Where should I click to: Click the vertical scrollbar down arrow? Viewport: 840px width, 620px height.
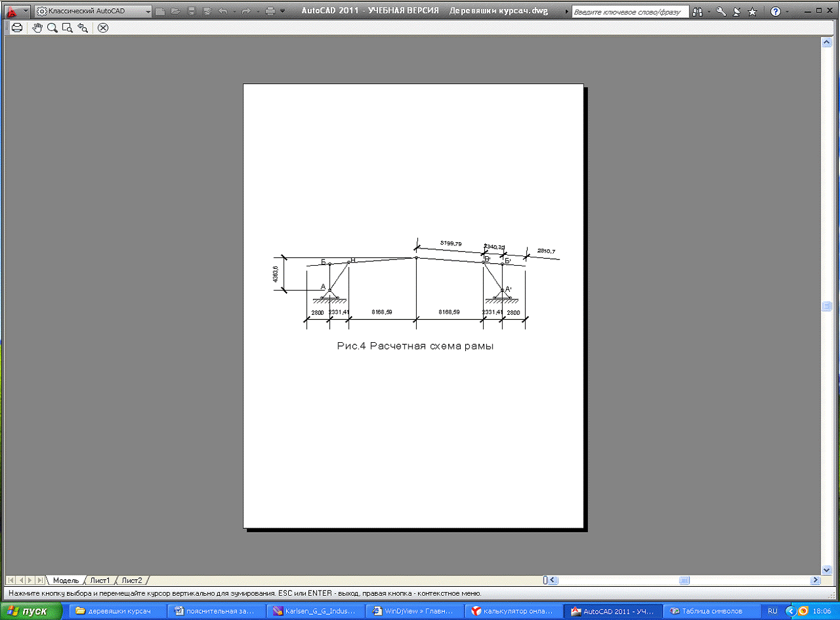[x=827, y=570]
